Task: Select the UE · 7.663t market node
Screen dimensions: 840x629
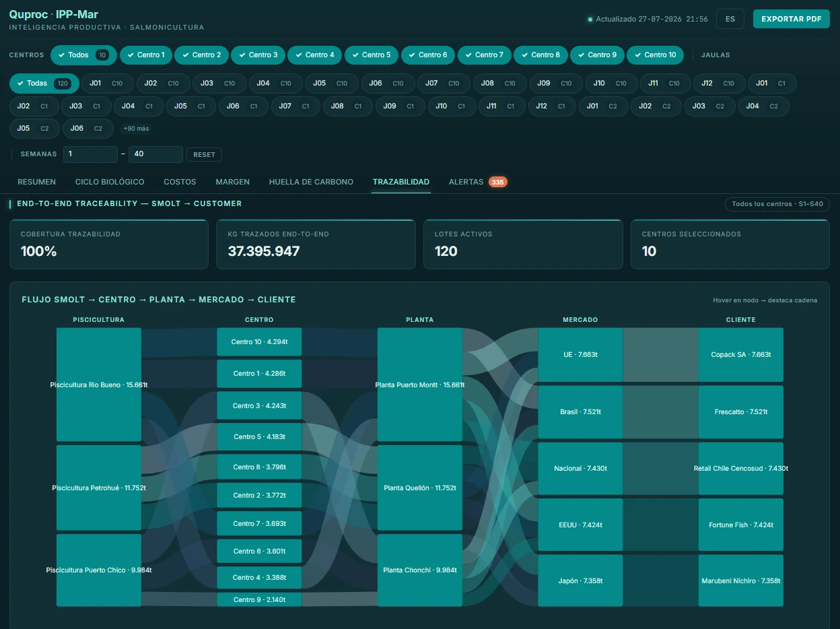Action: click(x=580, y=355)
